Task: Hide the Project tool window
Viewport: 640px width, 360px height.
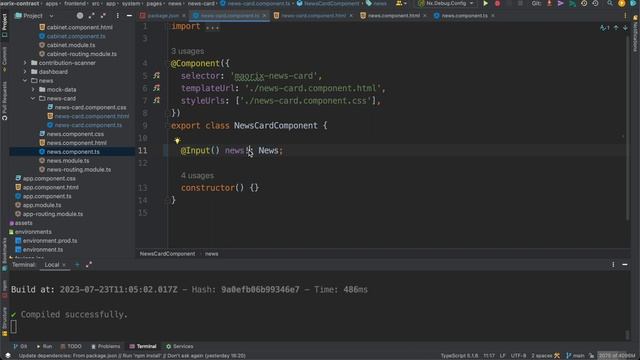Action: [129, 16]
